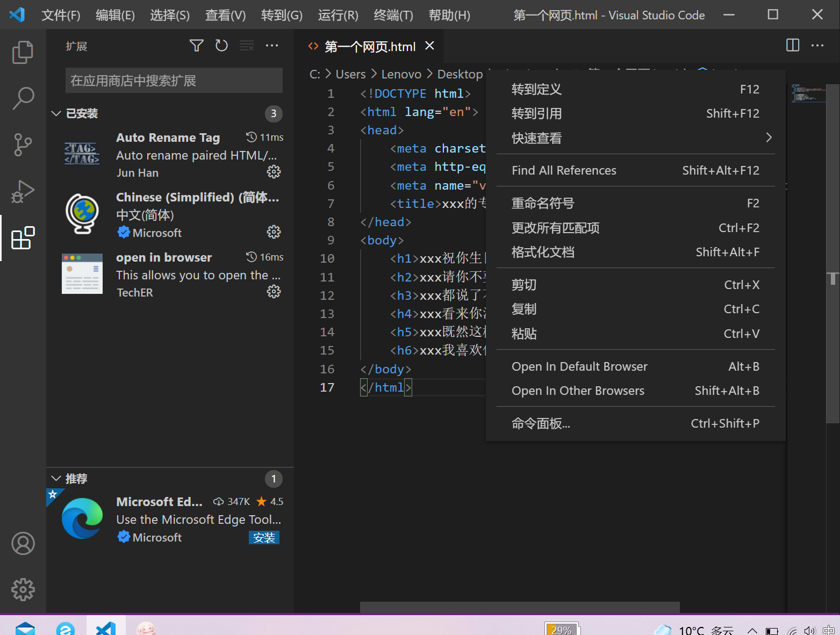Choose Find All References
This screenshot has height=635, width=840.
tap(636, 170)
